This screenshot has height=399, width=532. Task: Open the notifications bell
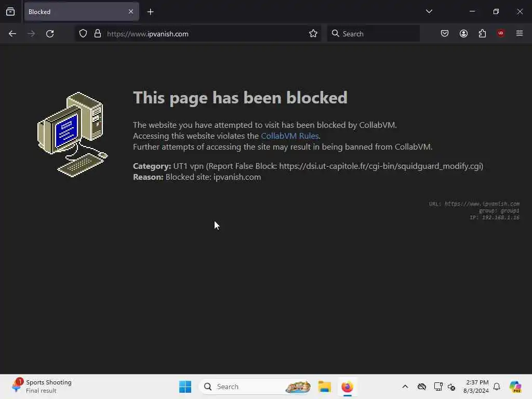click(497, 387)
